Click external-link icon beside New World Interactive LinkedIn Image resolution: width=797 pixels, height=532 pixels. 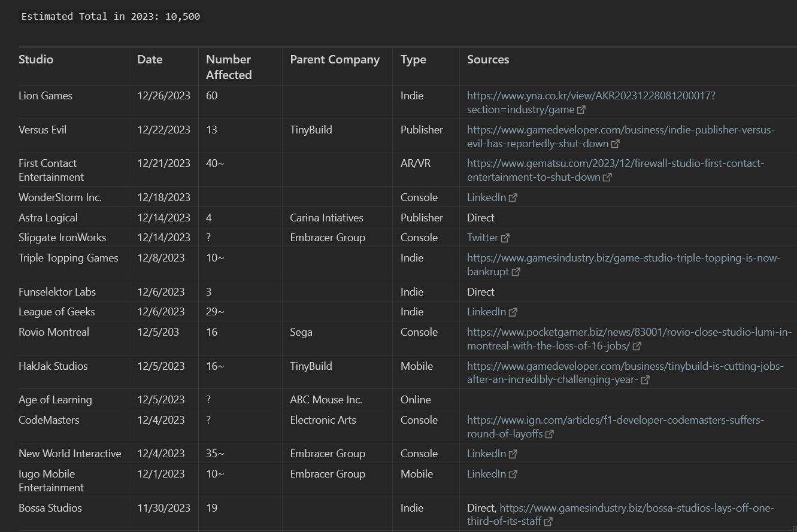[513, 454]
